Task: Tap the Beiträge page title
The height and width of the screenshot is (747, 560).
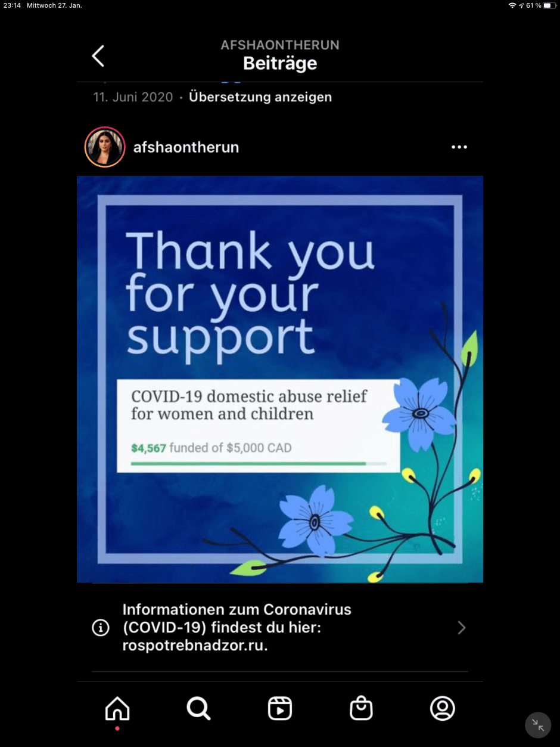Action: click(x=280, y=64)
